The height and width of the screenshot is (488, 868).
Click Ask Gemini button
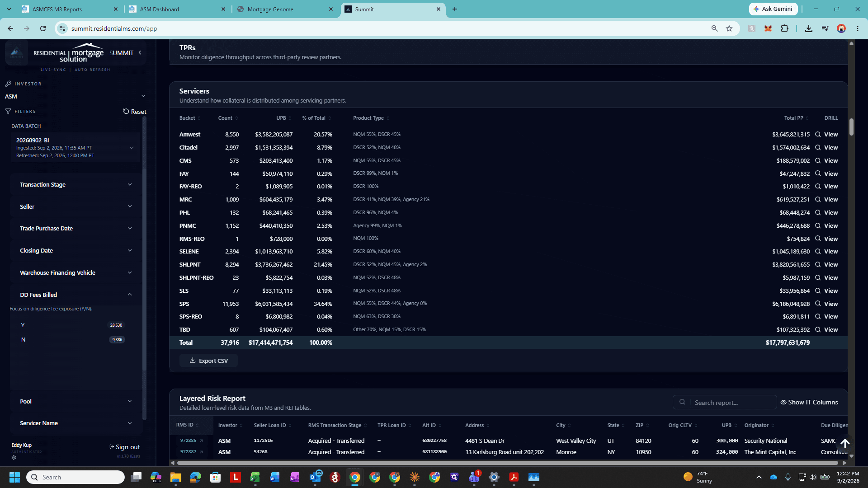[773, 9]
